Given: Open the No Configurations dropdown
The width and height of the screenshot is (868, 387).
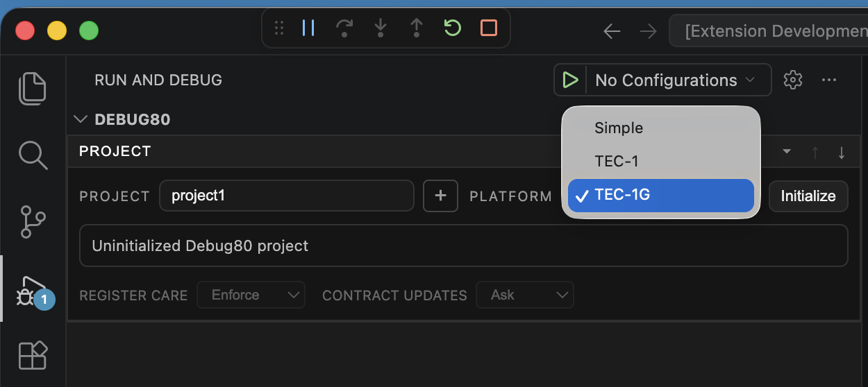Looking at the screenshot, I should point(675,80).
